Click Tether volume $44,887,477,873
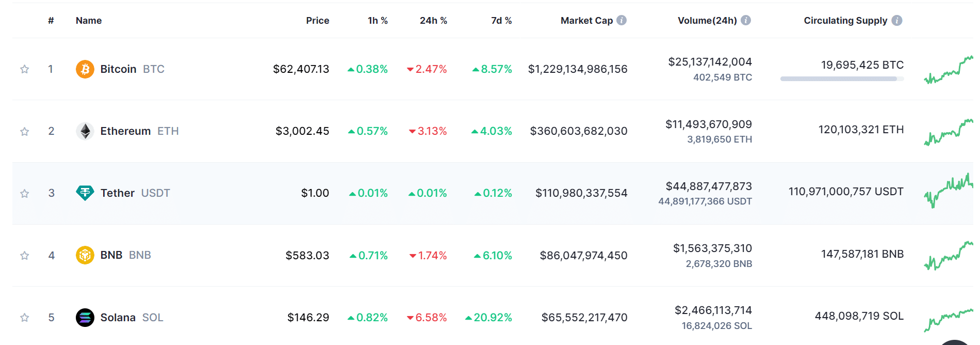The image size is (980, 345). (709, 186)
